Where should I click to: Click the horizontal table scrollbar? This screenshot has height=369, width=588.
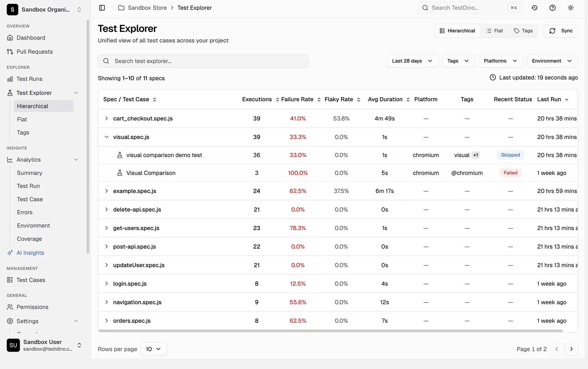click(x=331, y=331)
